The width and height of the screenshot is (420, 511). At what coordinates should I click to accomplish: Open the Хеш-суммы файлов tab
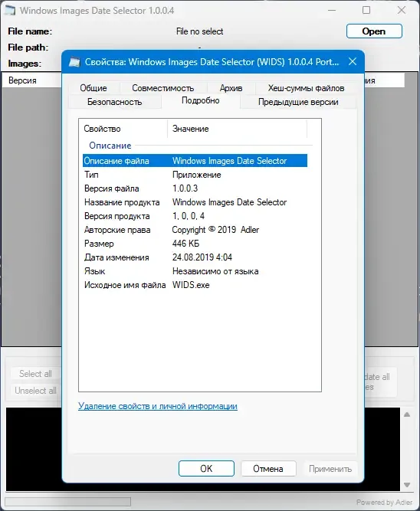click(306, 88)
